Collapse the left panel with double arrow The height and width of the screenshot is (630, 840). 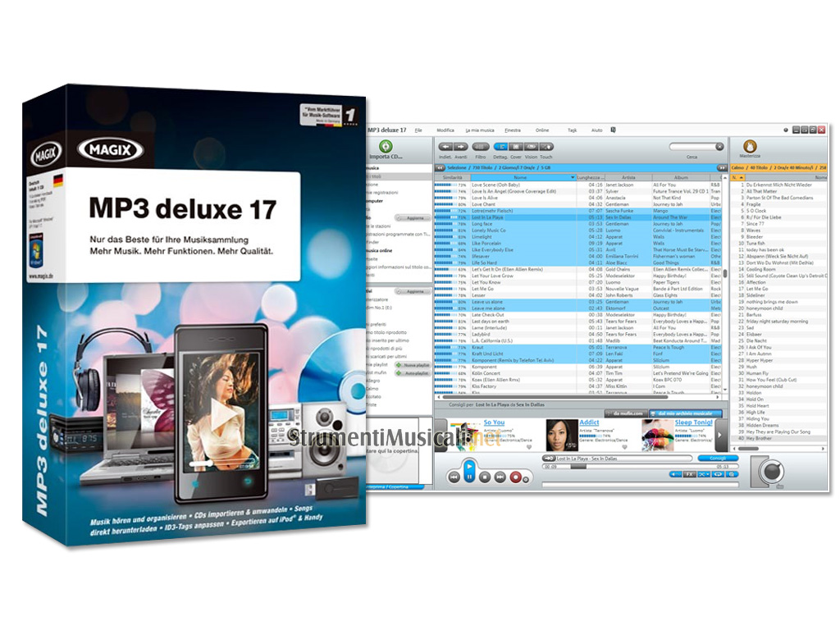439,167
